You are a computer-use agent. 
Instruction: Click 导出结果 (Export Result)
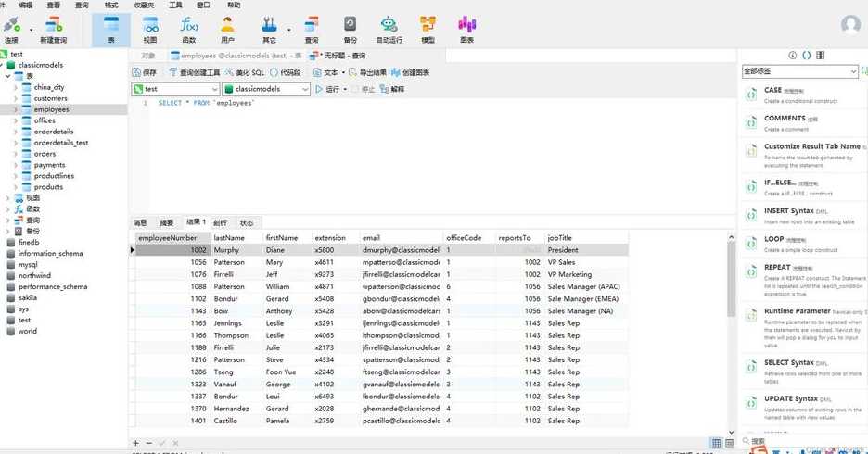coord(367,72)
